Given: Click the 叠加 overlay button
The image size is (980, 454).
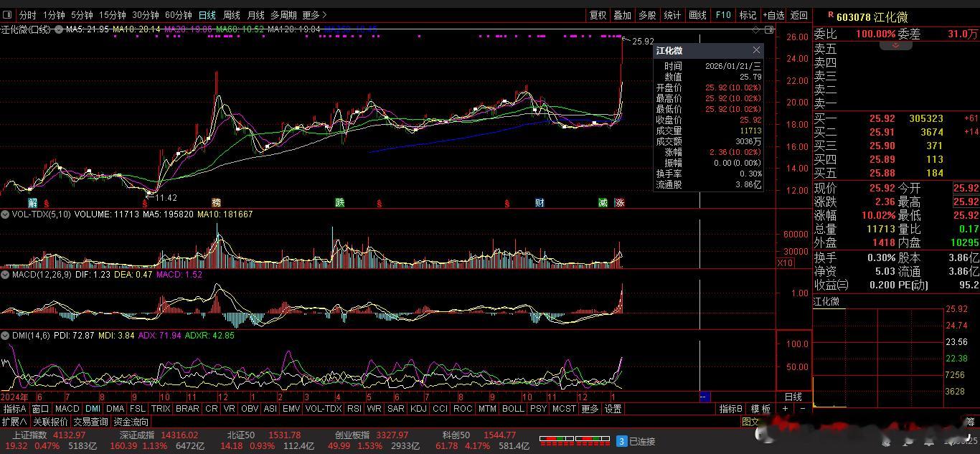Looking at the screenshot, I should point(623,15).
